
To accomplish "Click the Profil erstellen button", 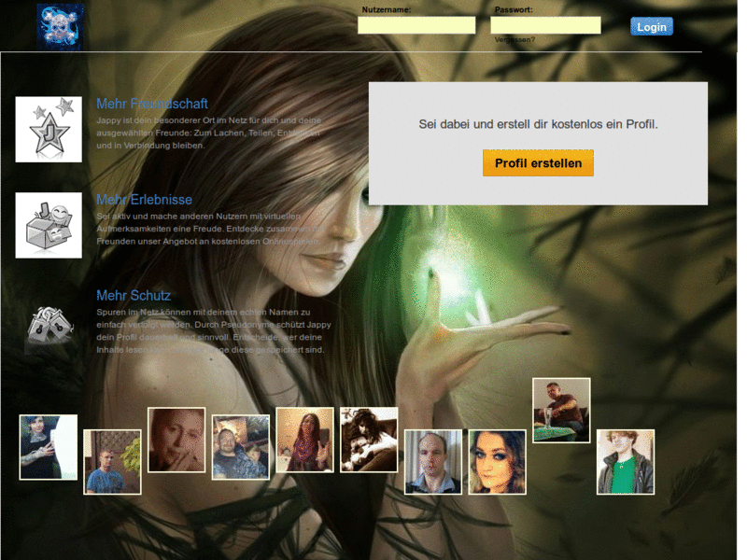I will point(538,162).
